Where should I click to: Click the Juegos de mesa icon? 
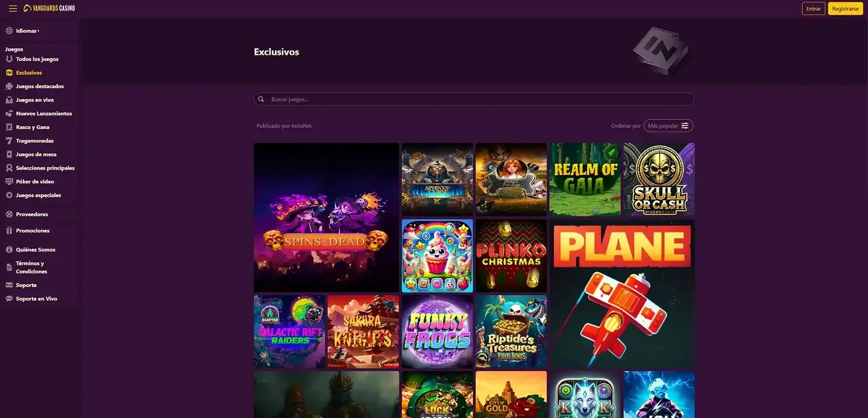click(9, 154)
